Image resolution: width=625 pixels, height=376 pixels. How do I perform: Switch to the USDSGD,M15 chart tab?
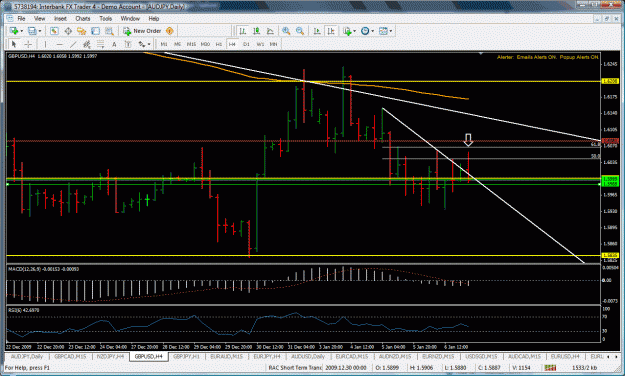tap(481, 356)
